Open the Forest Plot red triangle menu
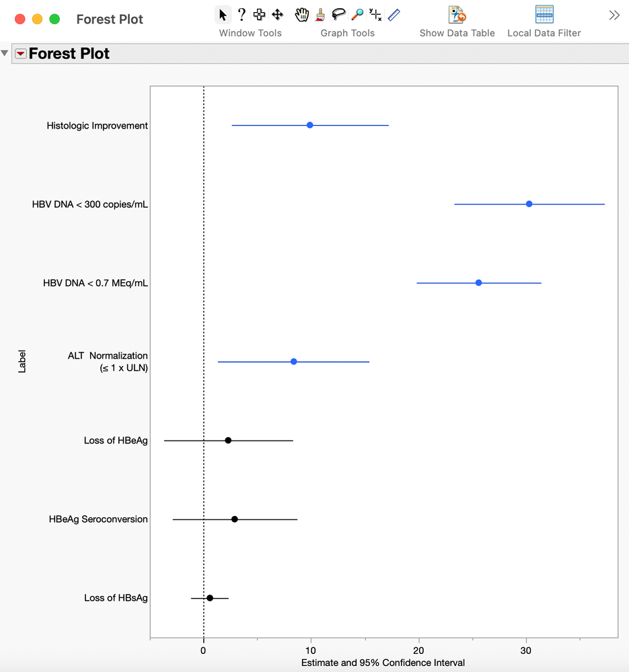 pyautogui.click(x=21, y=54)
